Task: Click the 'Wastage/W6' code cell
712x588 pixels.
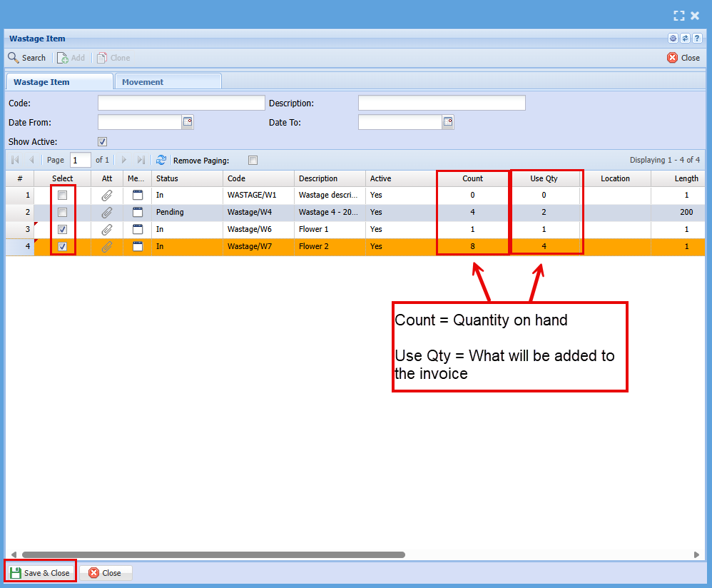Action: 258,229
